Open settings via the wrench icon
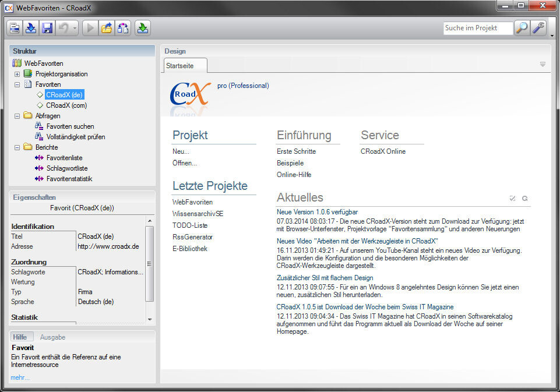 coord(538,28)
